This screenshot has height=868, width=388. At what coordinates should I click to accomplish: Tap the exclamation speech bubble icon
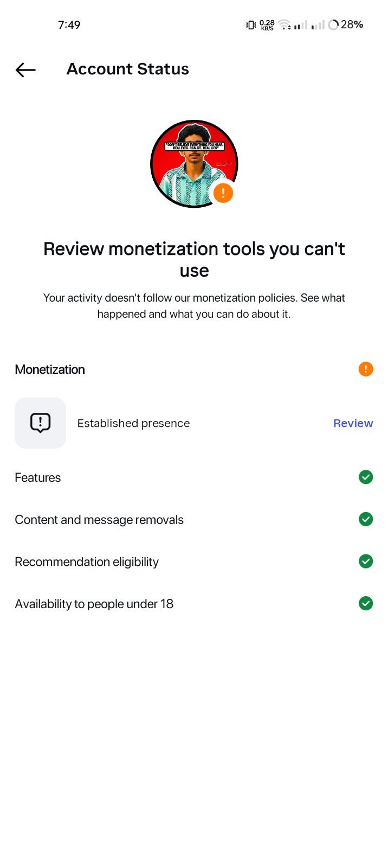coord(40,423)
